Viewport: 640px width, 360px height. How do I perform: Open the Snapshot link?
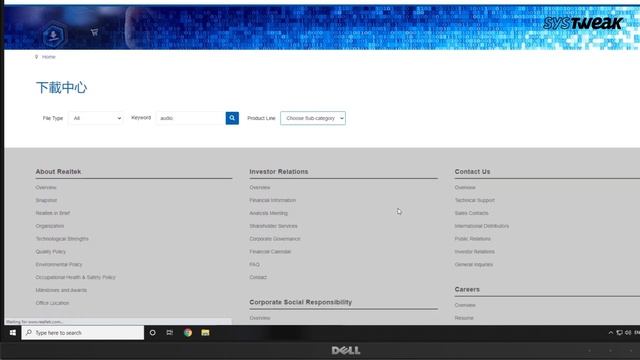[x=46, y=200]
